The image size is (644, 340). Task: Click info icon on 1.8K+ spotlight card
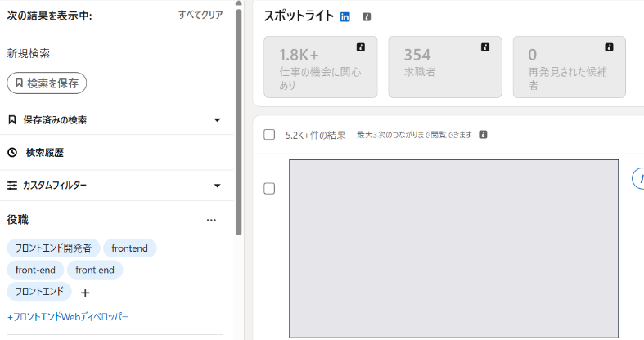(361, 47)
